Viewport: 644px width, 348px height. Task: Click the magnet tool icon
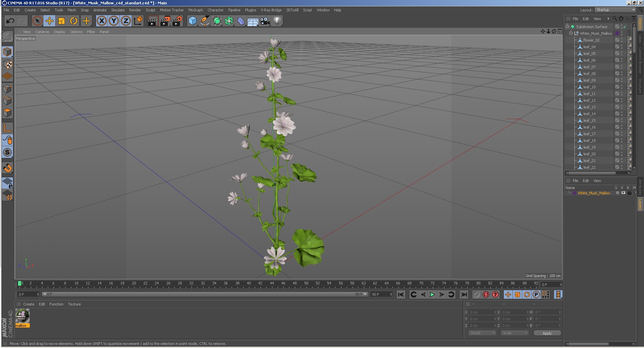pos(7,168)
